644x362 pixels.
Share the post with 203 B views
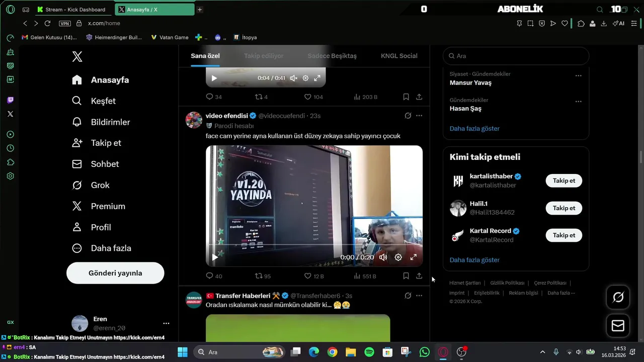[x=419, y=97]
